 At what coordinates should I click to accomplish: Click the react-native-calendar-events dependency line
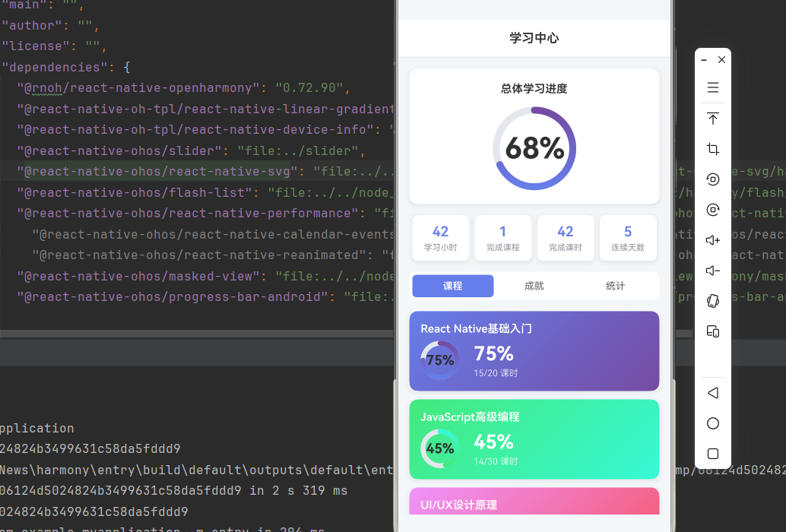coord(213,234)
